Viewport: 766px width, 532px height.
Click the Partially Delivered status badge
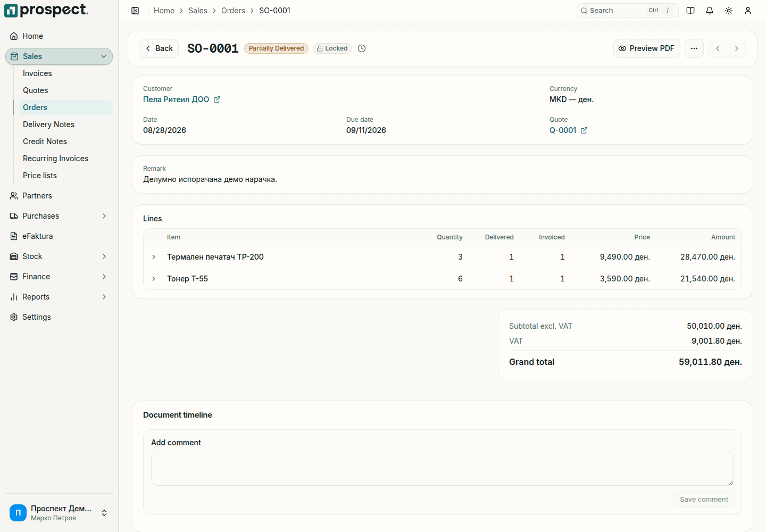pos(276,48)
